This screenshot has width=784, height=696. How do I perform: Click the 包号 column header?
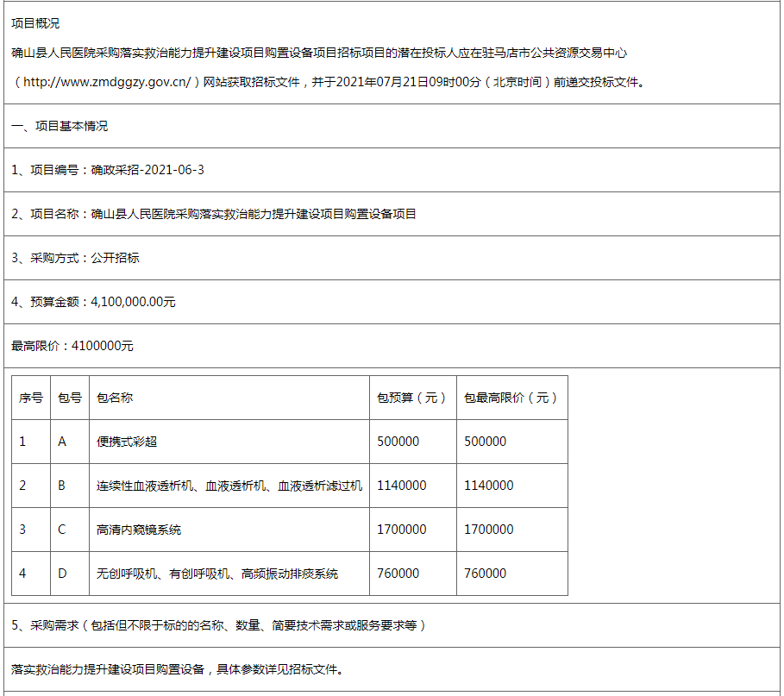[x=70, y=398]
